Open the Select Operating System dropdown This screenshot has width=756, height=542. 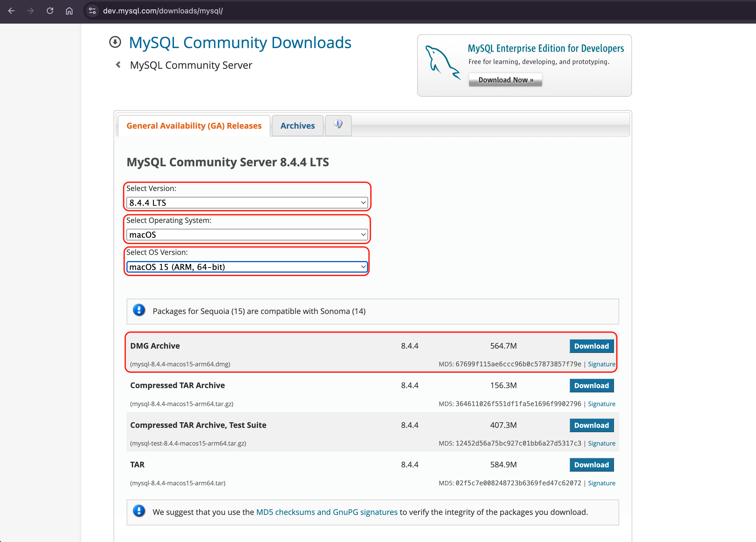[247, 234]
